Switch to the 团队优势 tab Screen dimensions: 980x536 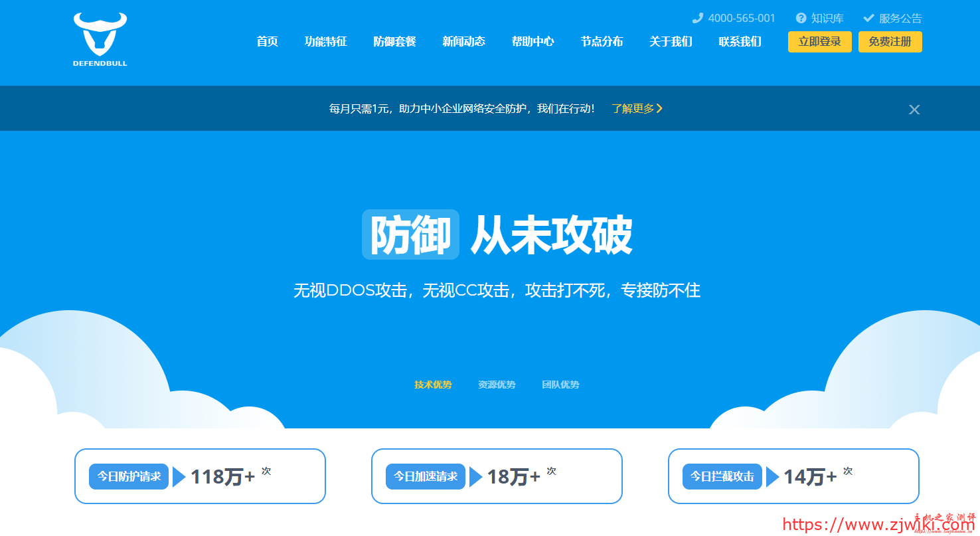pyautogui.click(x=560, y=385)
